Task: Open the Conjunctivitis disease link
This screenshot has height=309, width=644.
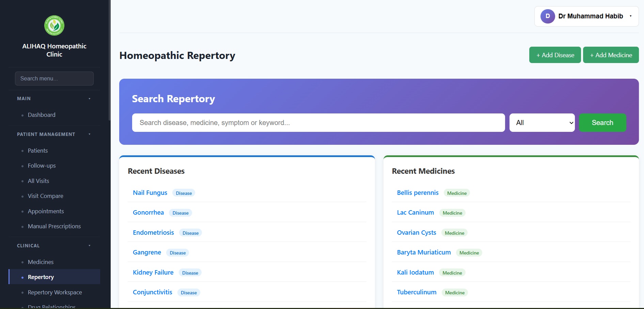Action: coord(153,292)
